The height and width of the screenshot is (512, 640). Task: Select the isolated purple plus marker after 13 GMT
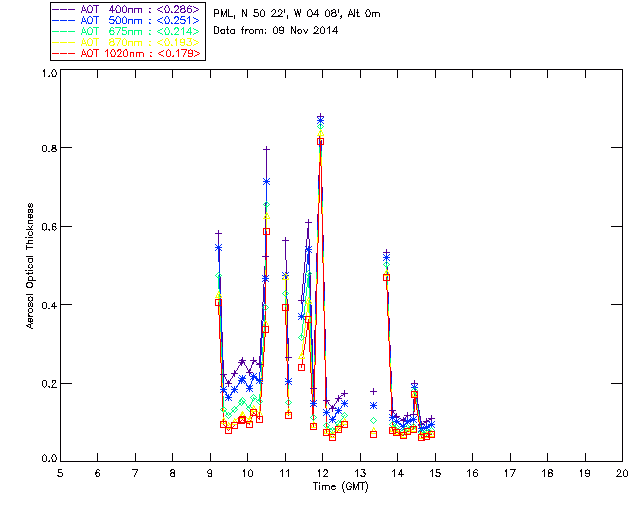tap(373, 392)
